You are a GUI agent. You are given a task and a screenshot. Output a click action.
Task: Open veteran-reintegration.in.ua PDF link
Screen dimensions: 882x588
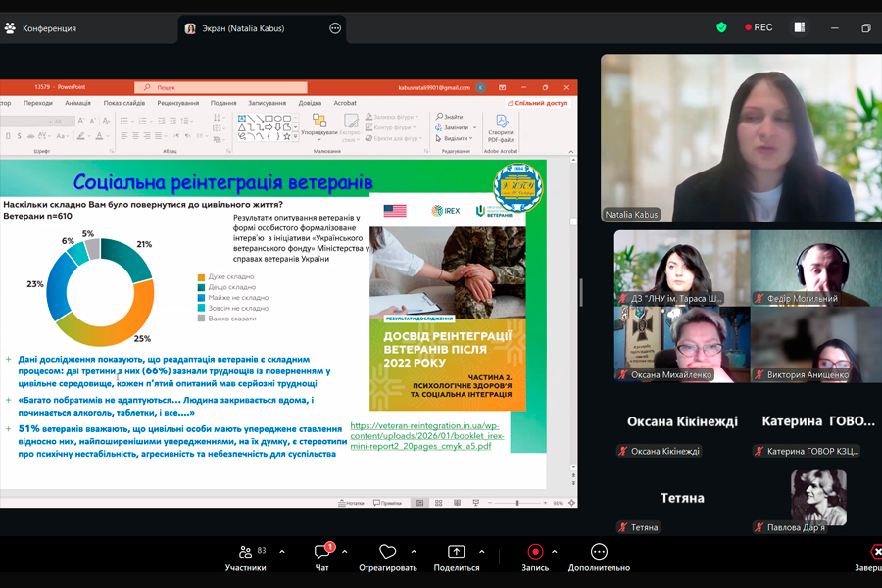pos(427,435)
